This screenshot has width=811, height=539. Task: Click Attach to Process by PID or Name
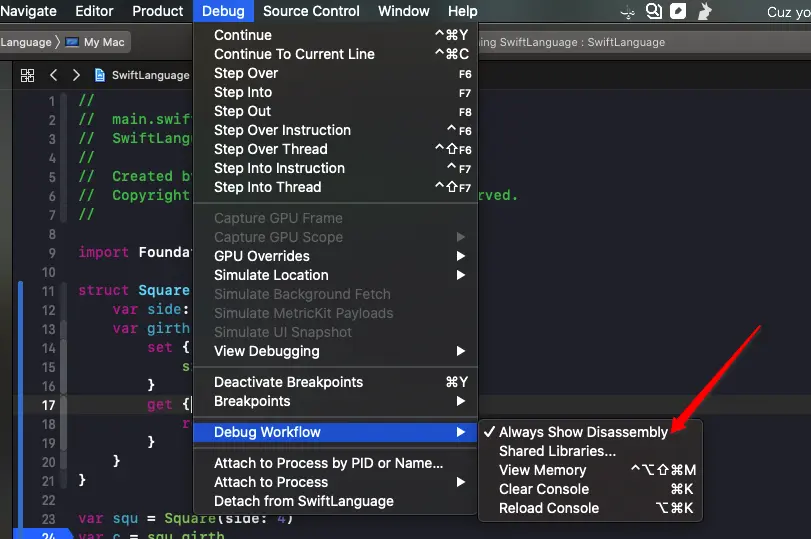point(328,463)
